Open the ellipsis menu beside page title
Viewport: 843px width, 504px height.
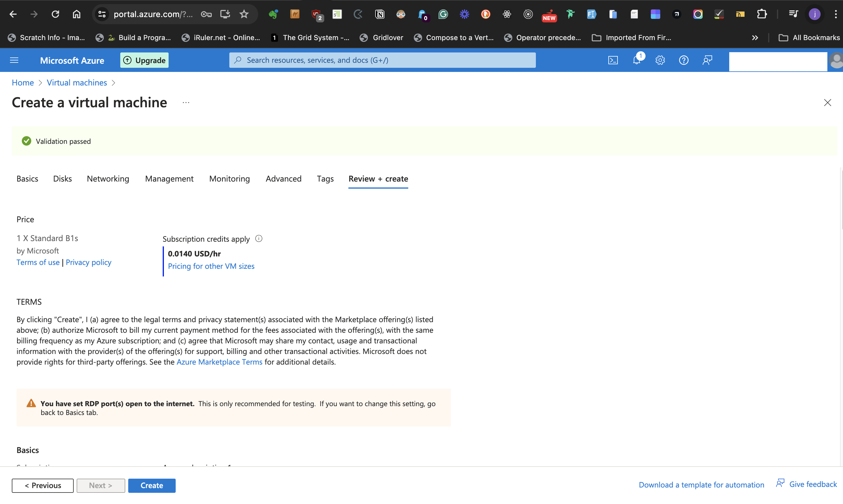(x=186, y=102)
